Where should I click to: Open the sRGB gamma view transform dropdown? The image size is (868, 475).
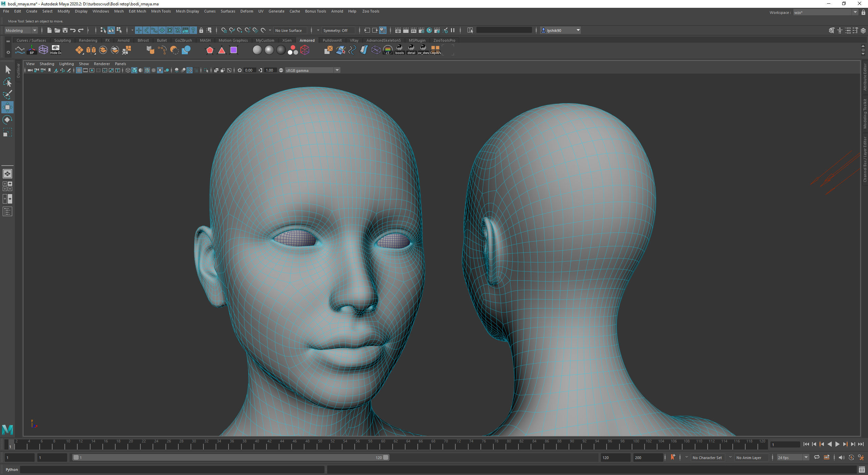tap(312, 70)
